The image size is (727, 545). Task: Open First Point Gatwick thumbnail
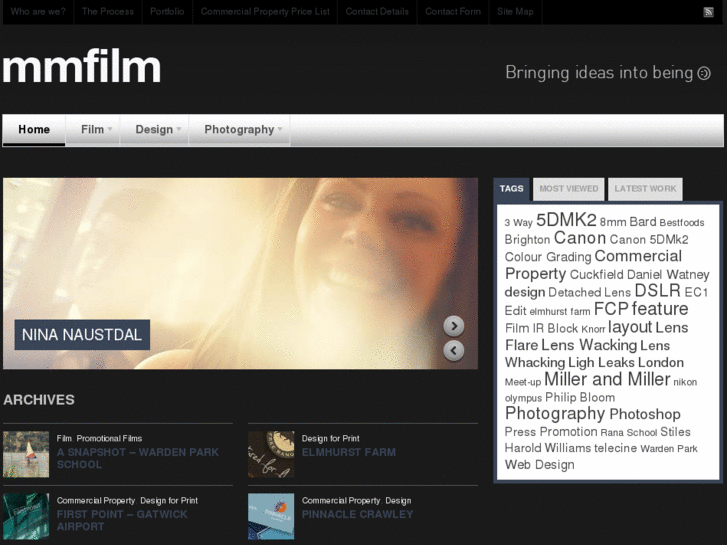coord(26,516)
